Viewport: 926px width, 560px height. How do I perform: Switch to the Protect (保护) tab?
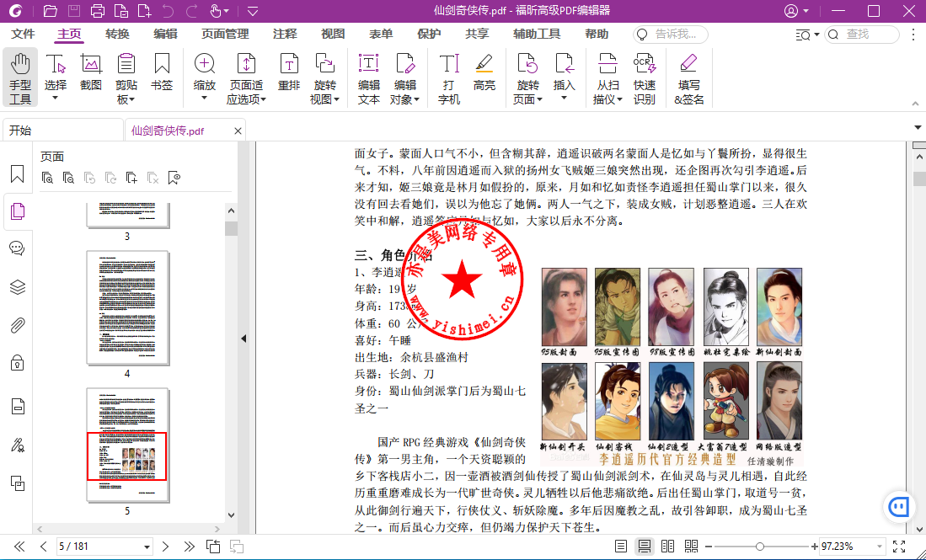(429, 35)
